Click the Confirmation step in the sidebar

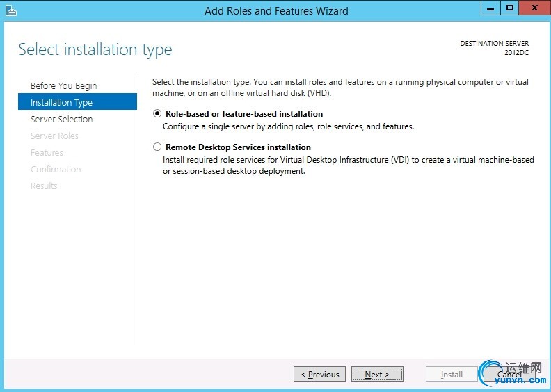click(56, 170)
